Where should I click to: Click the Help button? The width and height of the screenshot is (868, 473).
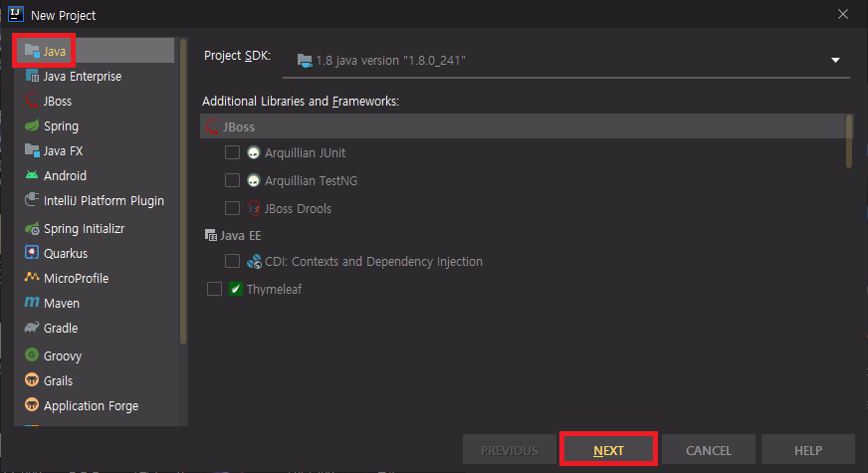[808, 450]
